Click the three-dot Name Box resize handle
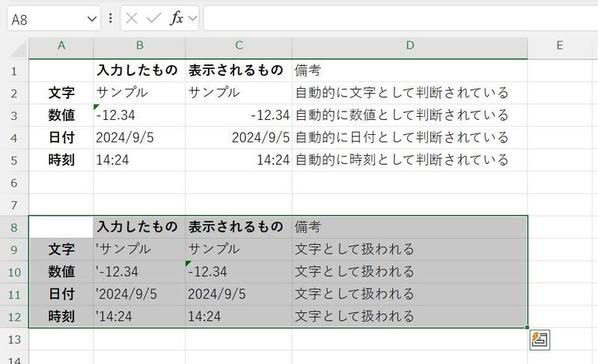The image size is (598, 364). coord(110,18)
